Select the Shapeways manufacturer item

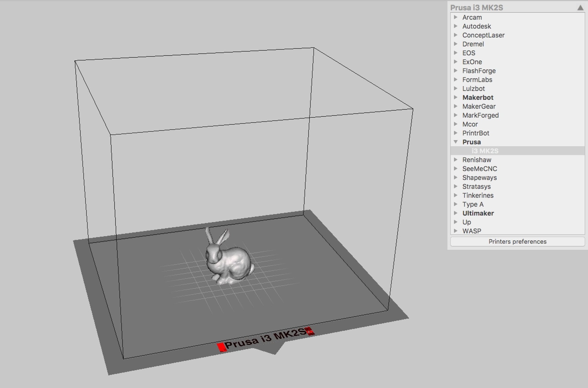[479, 178]
